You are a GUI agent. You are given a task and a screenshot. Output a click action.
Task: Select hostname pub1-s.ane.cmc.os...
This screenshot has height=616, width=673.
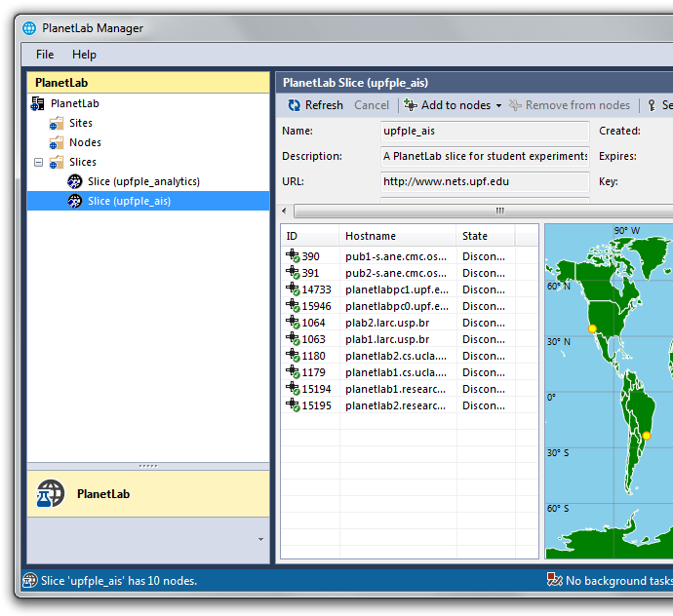(396, 256)
